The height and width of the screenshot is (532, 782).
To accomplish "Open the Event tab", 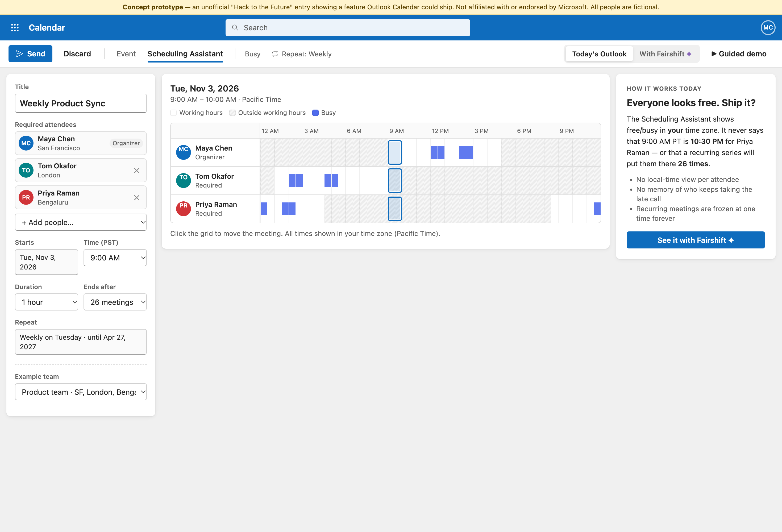I will tap(126, 54).
